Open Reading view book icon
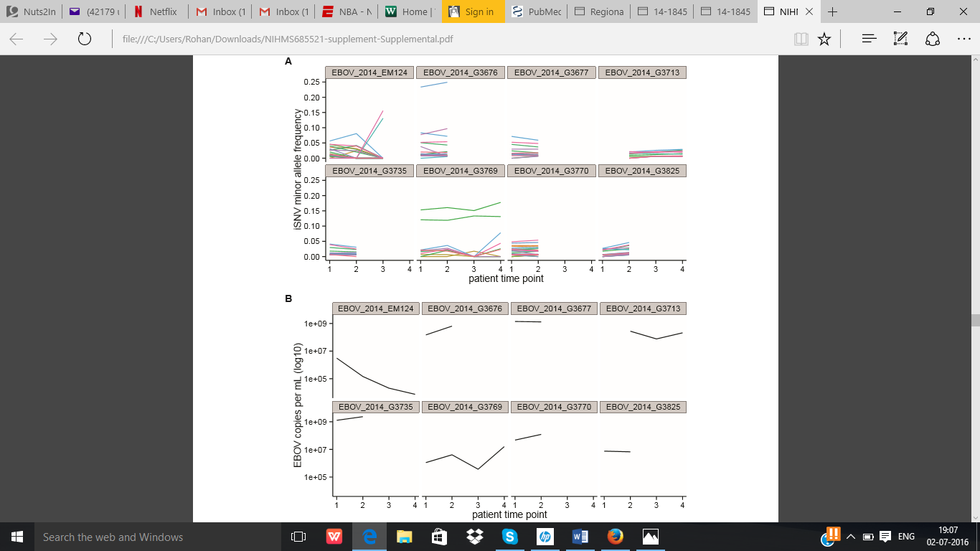 click(801, 39)
